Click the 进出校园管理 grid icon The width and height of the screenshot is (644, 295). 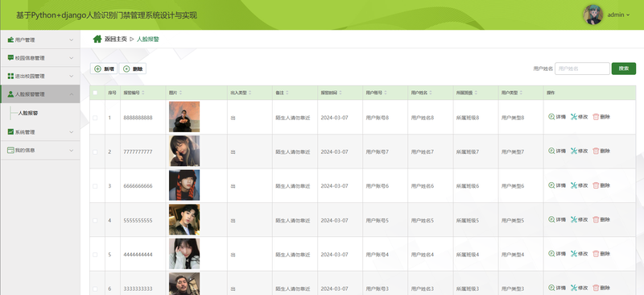[x=10, y=76]
